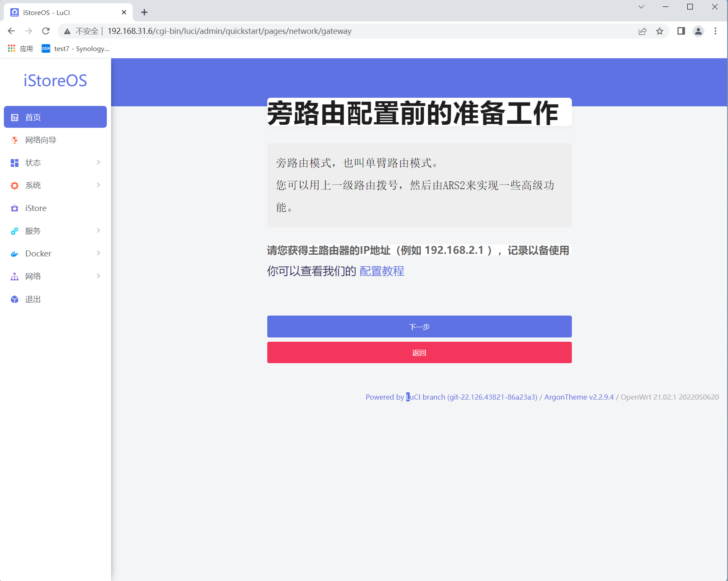Viewport: 728px width, 581px height.
Task: Click the share page icon in address bar
Action: pos(643,31)
